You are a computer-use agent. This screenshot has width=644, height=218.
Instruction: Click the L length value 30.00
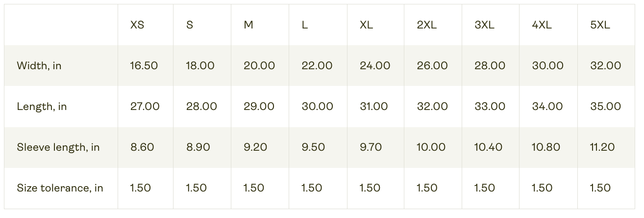(318, 107)
